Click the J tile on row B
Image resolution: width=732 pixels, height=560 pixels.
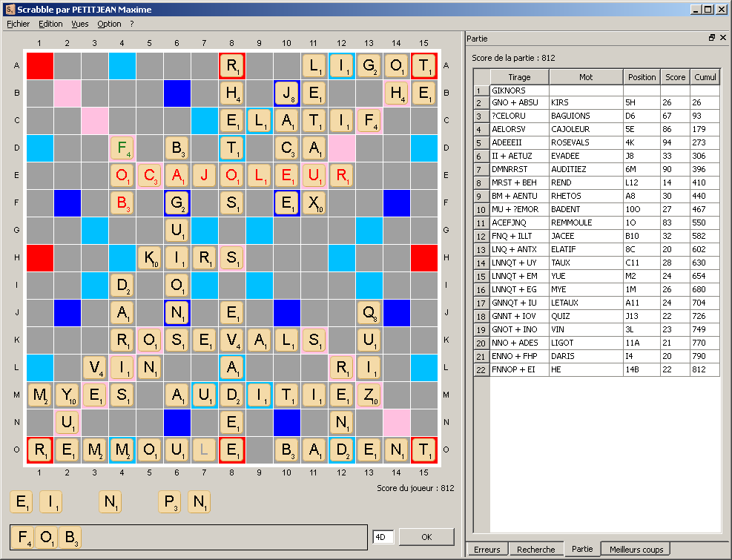pyautogui.click(x=286, y=93)
